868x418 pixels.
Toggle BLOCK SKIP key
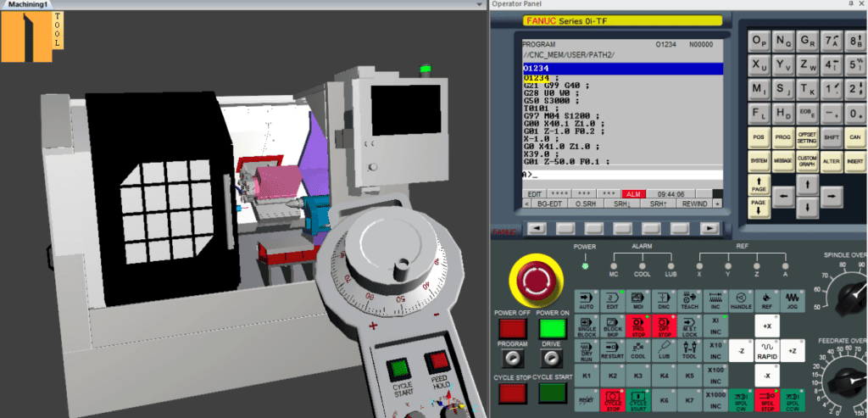click(x=612, y=326)
